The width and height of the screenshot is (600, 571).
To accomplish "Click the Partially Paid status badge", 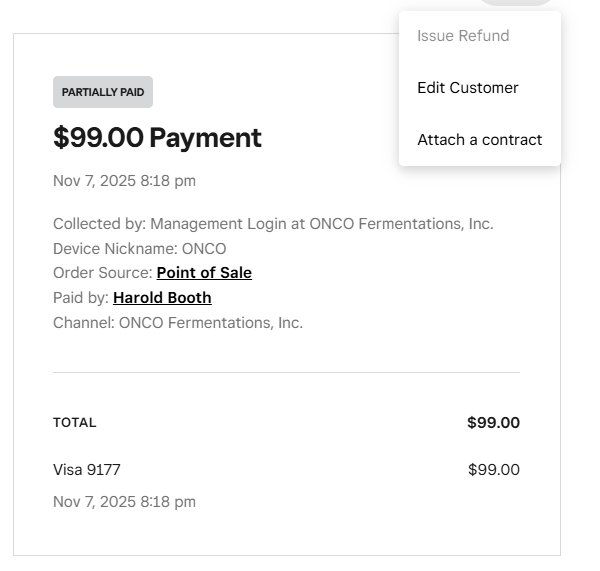I will click(103, 92).
